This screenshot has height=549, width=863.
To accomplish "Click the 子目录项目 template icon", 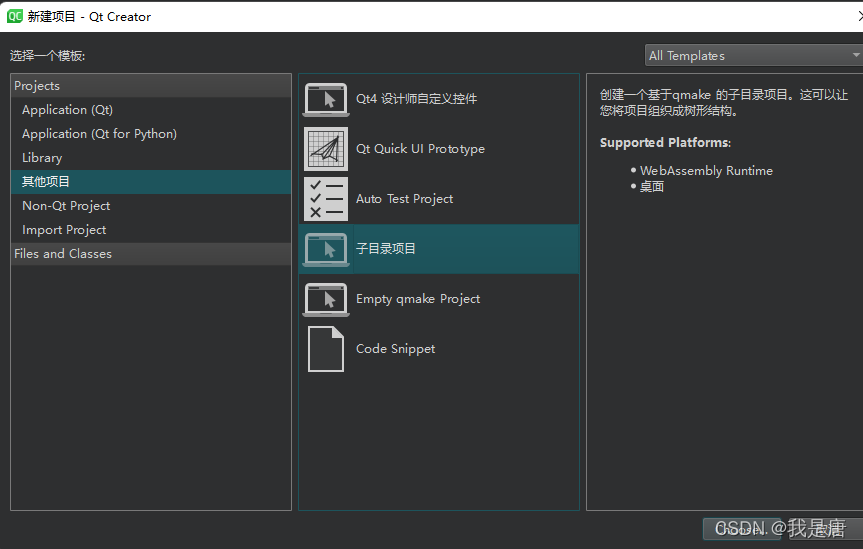I will [326, 249].
